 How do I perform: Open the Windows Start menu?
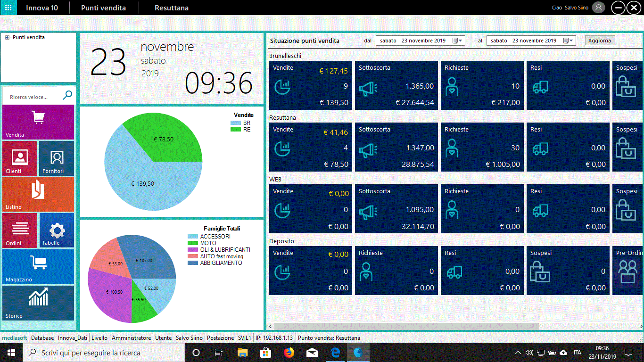coord(11,353)
